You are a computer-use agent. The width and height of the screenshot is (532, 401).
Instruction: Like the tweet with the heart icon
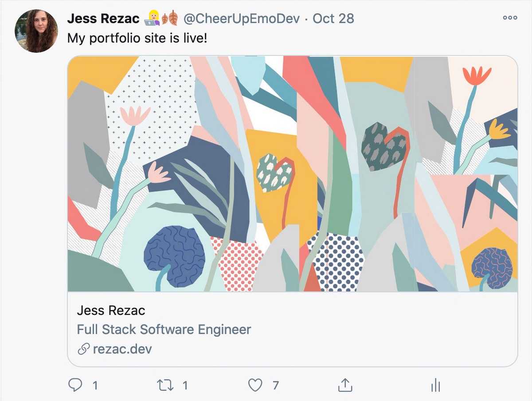coord(255,385)
